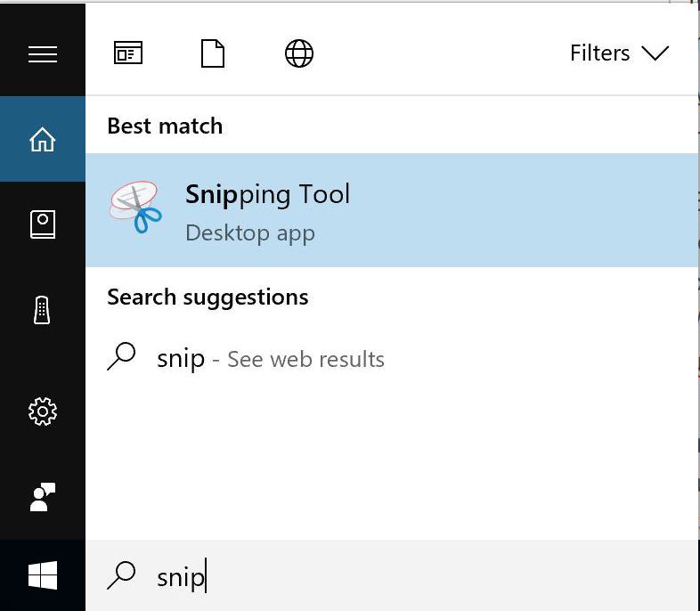Expand the hamburger menu in the sidebar
Screen dimensions: 700x611
click(43, 54)
